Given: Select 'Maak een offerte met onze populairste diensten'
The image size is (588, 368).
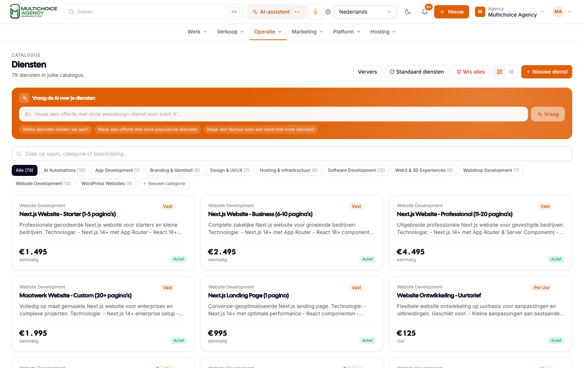Looking at the screenshot, I should tap(148, 130).
